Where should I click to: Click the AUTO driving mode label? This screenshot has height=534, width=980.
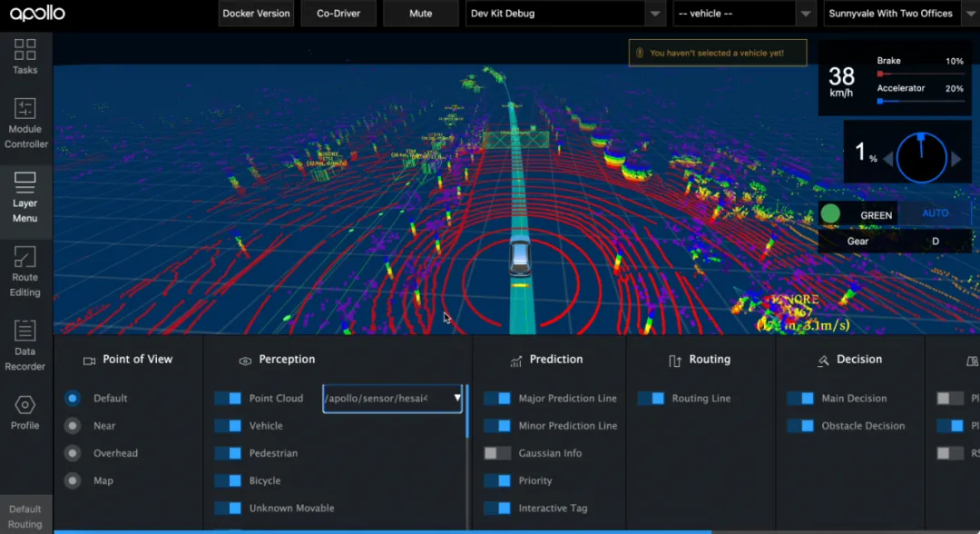(935, 213)
